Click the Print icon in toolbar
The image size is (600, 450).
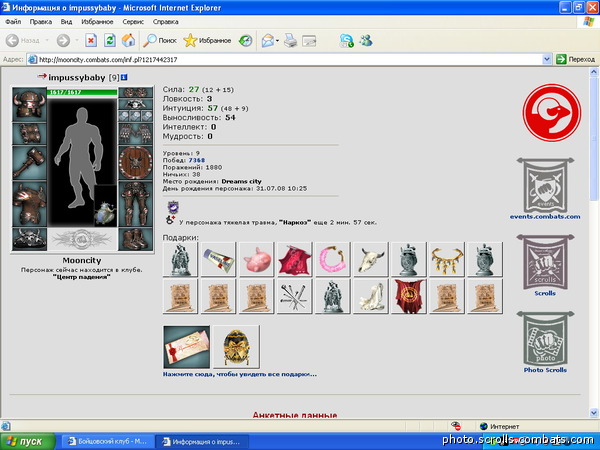point(290,40)
